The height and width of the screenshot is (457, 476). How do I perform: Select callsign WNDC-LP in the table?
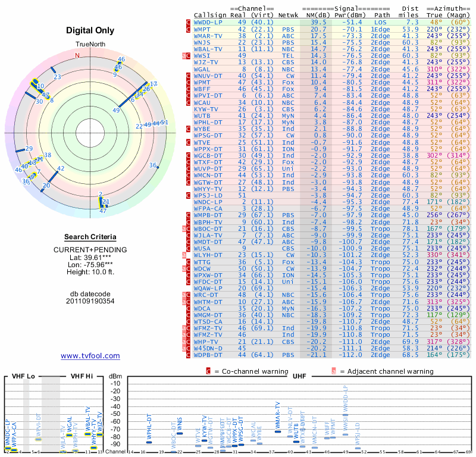(208, 202)
